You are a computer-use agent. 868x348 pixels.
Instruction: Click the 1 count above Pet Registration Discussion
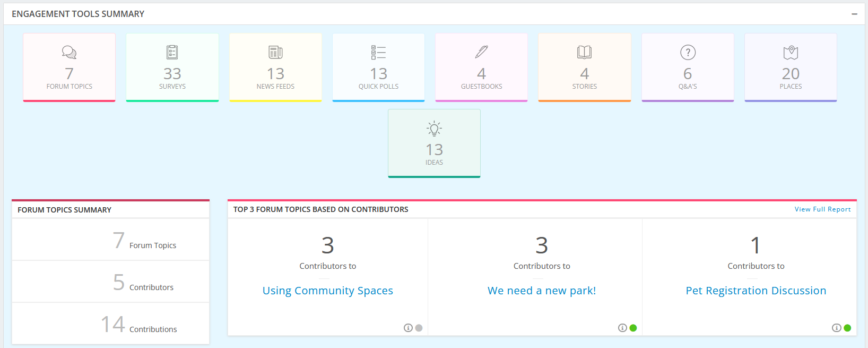[x=756, y=245]
